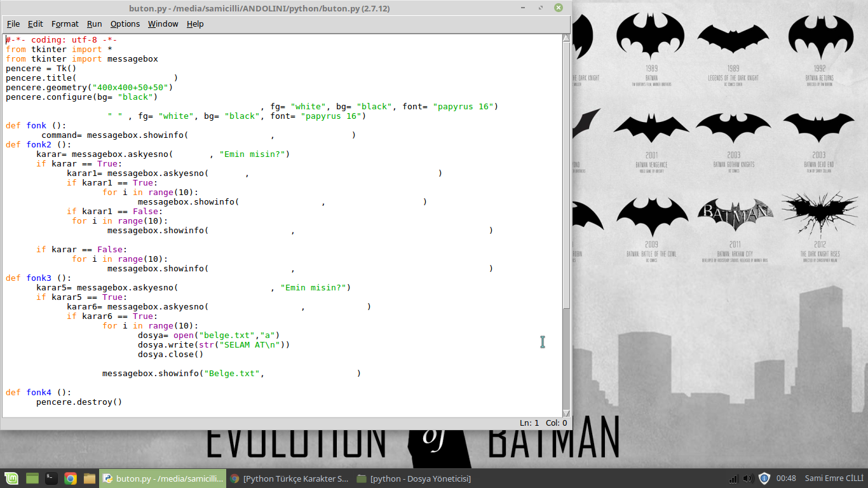Click the vertical scrollbar thumb in editor
The height and width of the screenshot is (488, 868).
coord(566,175)
